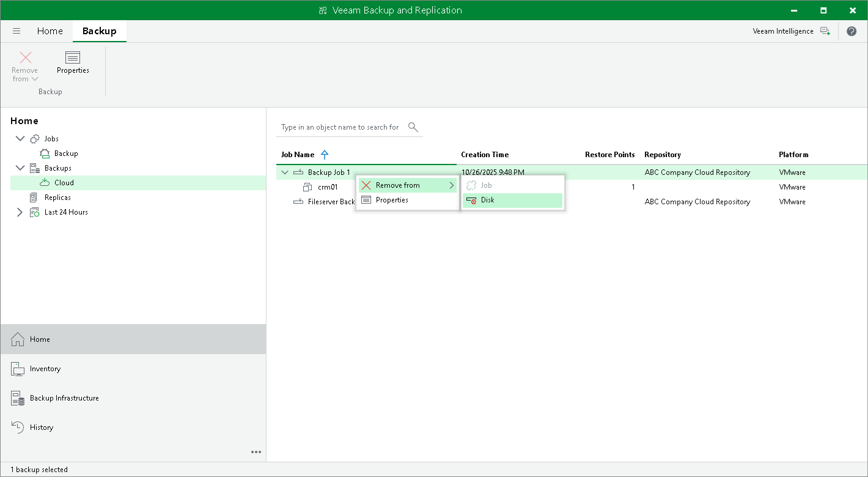Sort by Job Name column header

pos(298,155)
